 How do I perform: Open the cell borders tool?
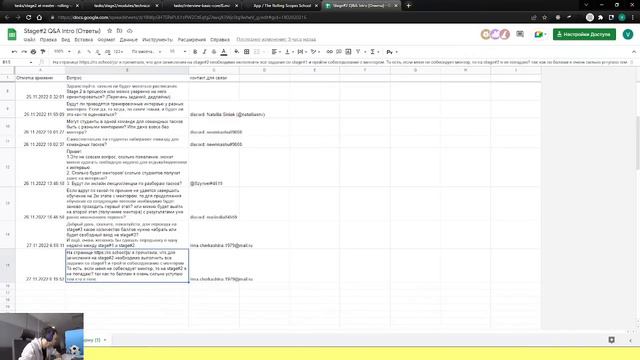point(247,52)
